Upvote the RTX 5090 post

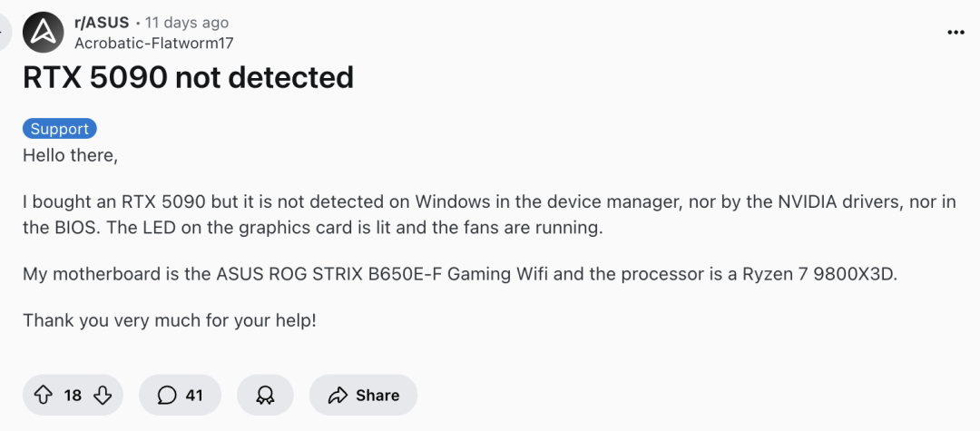(43, 395)
